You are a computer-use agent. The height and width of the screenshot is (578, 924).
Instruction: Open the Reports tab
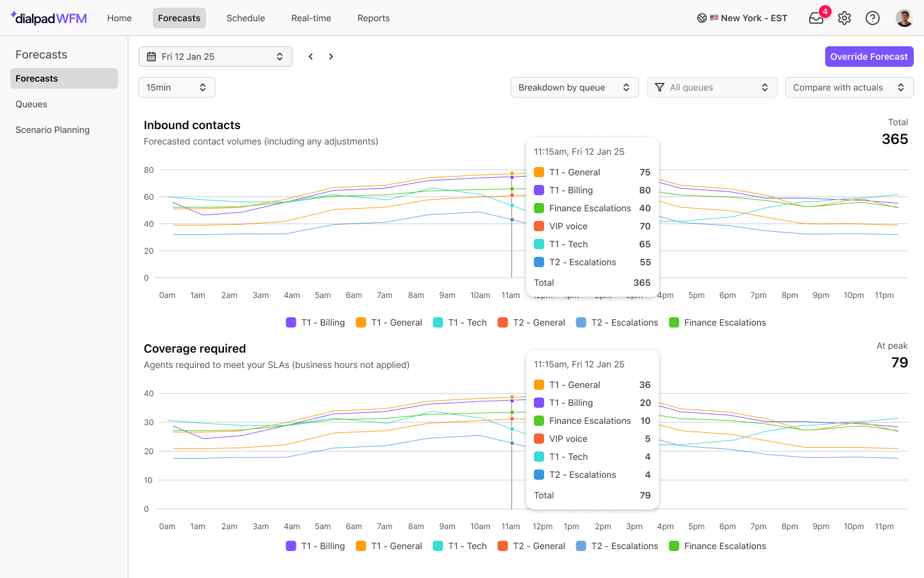373,18
